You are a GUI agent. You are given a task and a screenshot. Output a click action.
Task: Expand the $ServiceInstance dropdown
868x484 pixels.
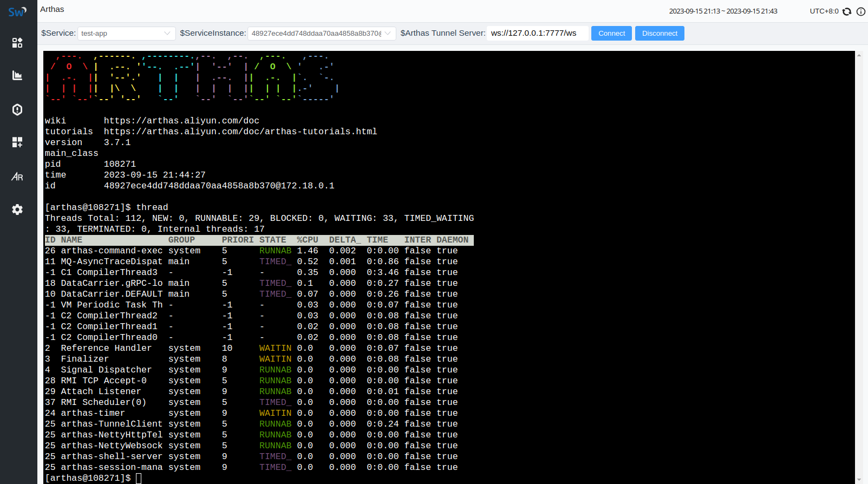pyautogui.click(x=321, y=34)
